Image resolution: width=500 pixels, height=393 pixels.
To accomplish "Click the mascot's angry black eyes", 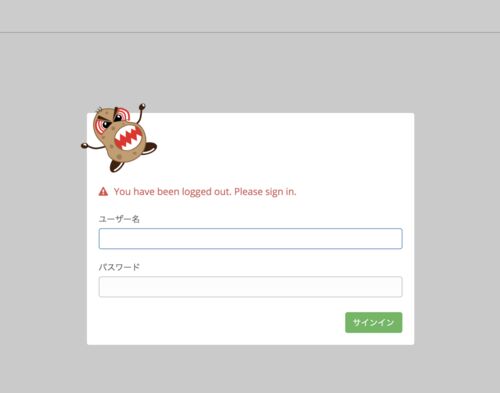I will point(112,121).
